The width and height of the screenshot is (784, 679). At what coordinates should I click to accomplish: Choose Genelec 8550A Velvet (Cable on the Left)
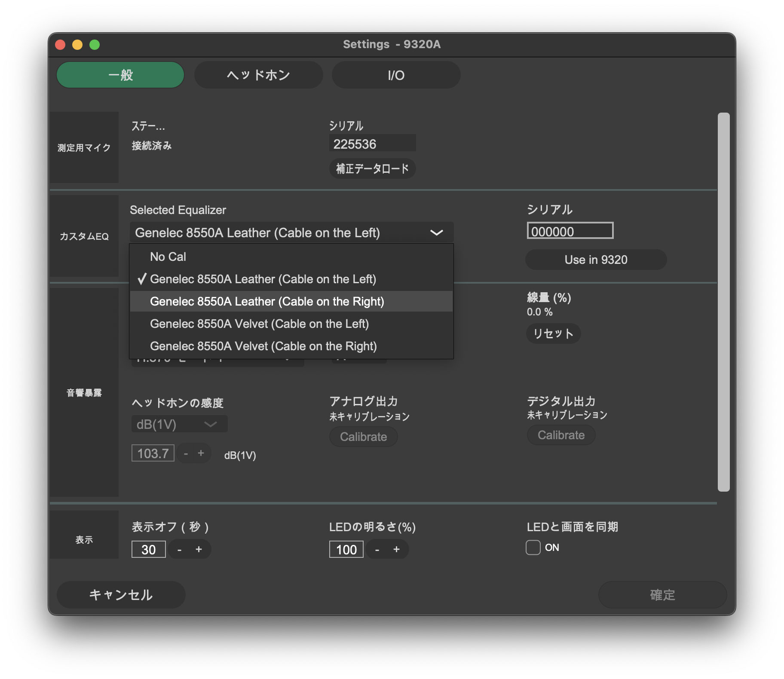tap(291, 324)
